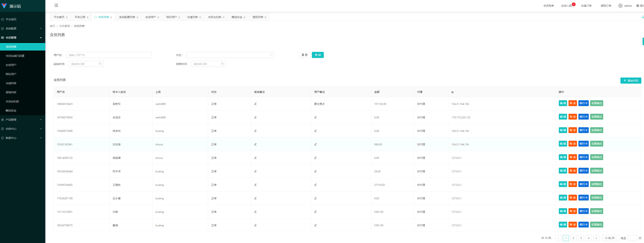Viewport: 644px width, 243px height.
Task: Open the 会员列表 tab
Action: (104, 17)
